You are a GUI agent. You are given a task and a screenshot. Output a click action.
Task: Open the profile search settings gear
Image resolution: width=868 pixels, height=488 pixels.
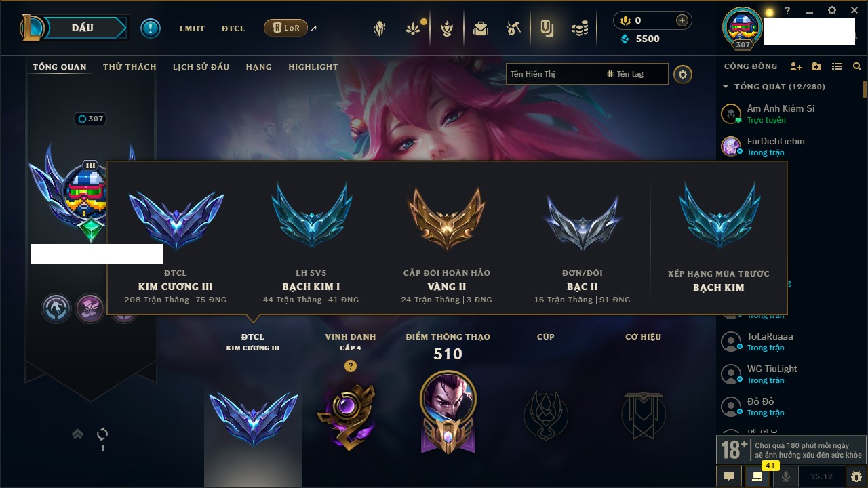click(683, 74)
